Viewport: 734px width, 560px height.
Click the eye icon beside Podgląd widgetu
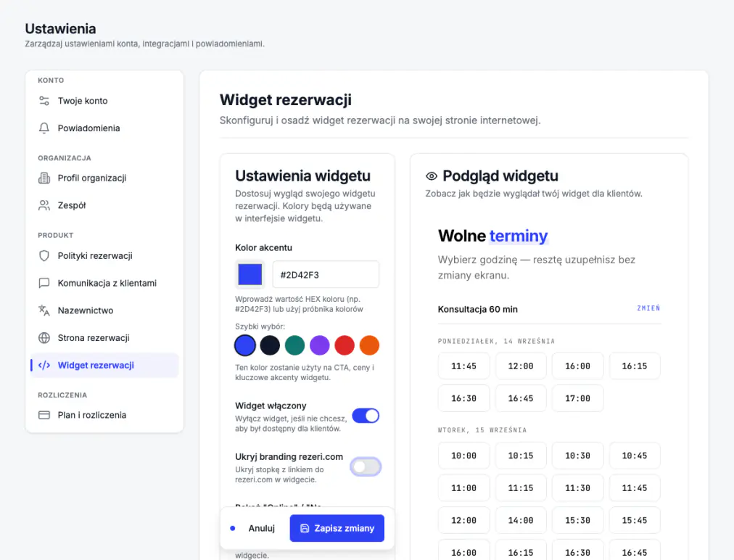432,176
